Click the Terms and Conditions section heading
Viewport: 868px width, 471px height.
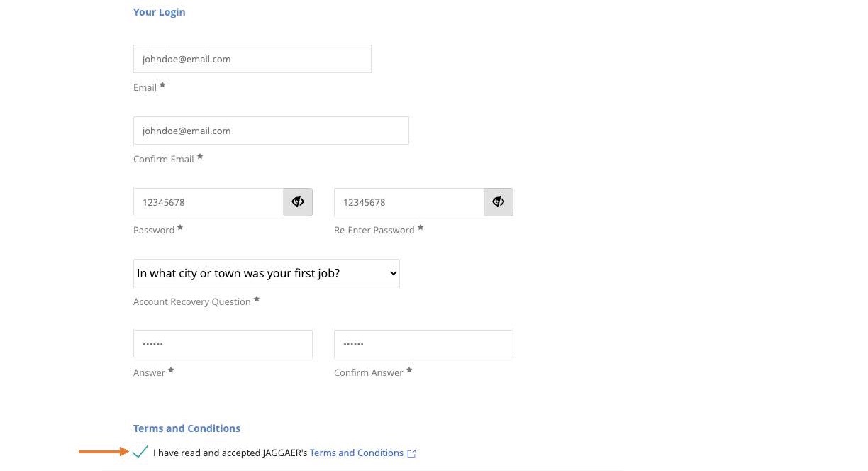187,428
